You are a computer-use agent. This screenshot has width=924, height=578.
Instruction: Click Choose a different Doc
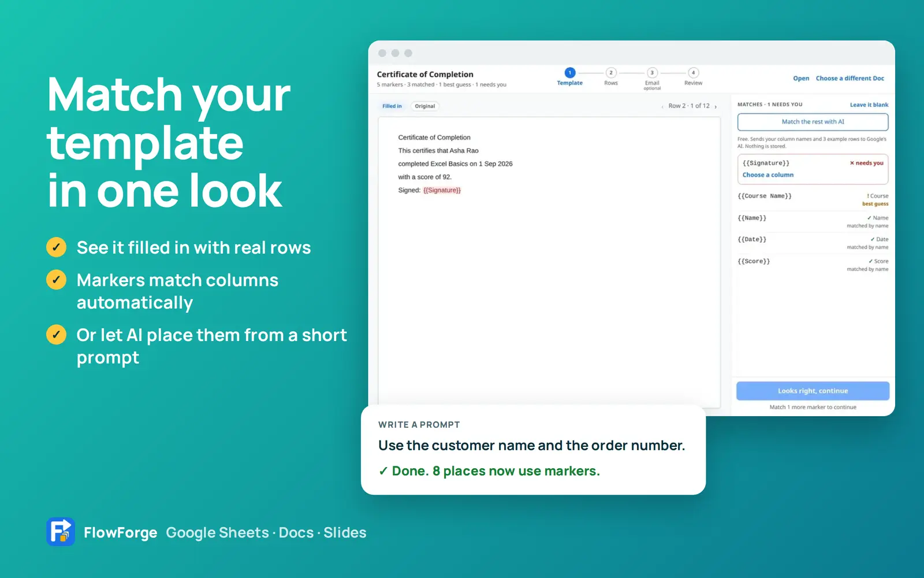coord(850,79)
